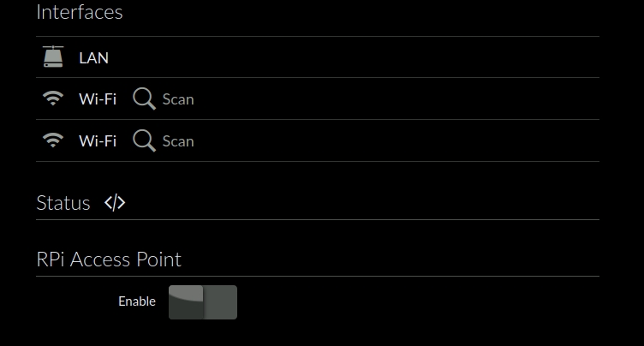The height and width of the screenshot is (346, 644).
Task: Expand the second Wi-Fi interface label
Action: [98, 141]
